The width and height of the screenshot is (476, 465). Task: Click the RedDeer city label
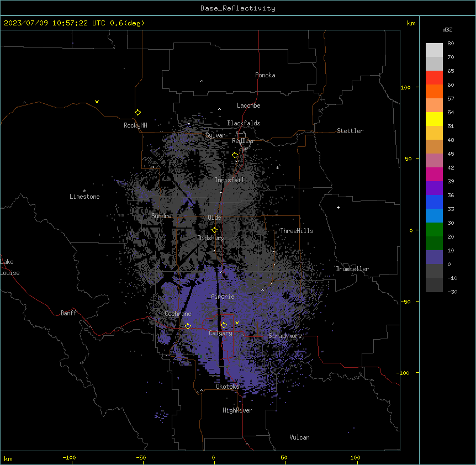click(x=243, y=141)
